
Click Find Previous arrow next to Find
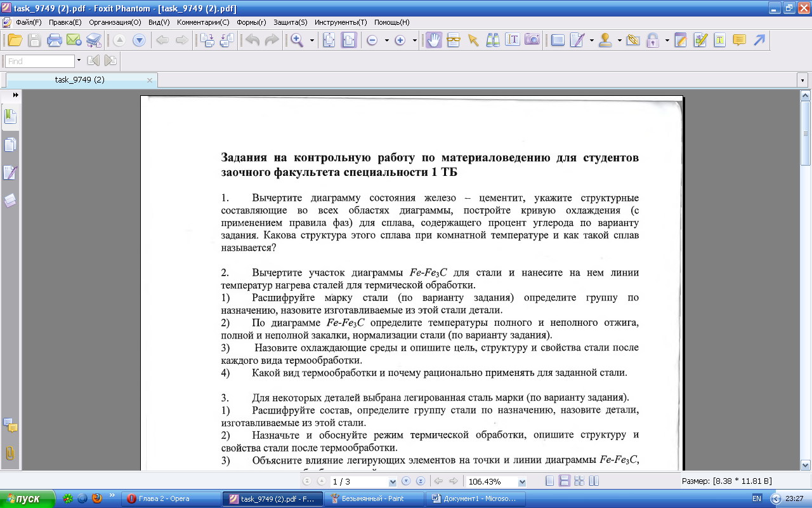(x=94, y=61)
